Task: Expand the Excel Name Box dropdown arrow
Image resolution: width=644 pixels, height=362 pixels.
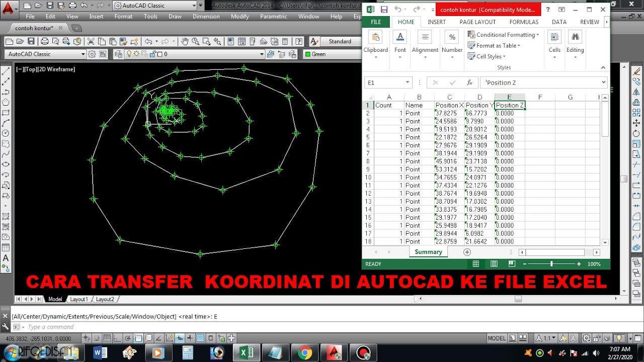Action: click(408, 82)
